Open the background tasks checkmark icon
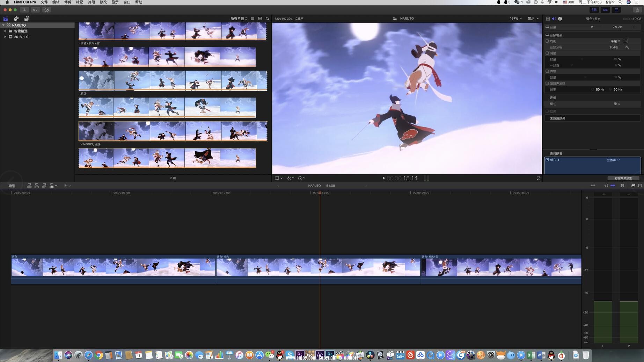644x362 pixels. 46,10
